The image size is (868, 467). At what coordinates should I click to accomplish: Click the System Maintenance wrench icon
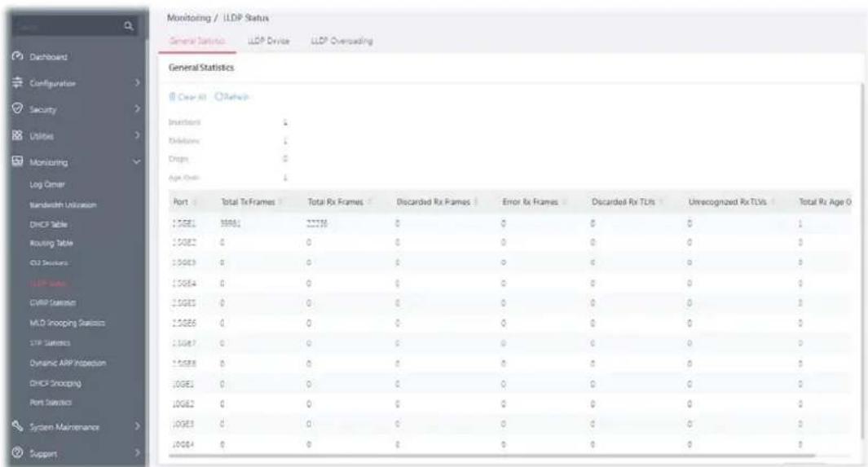[17, 426]
